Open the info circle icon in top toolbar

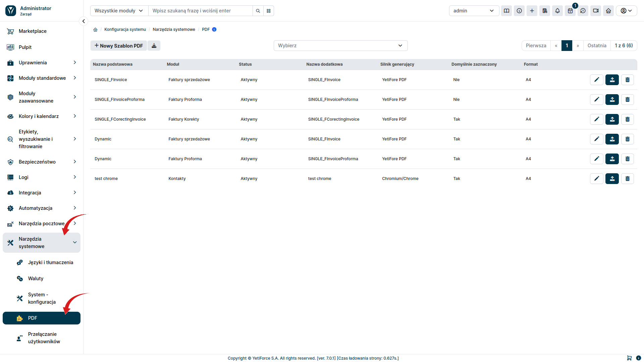519,11
